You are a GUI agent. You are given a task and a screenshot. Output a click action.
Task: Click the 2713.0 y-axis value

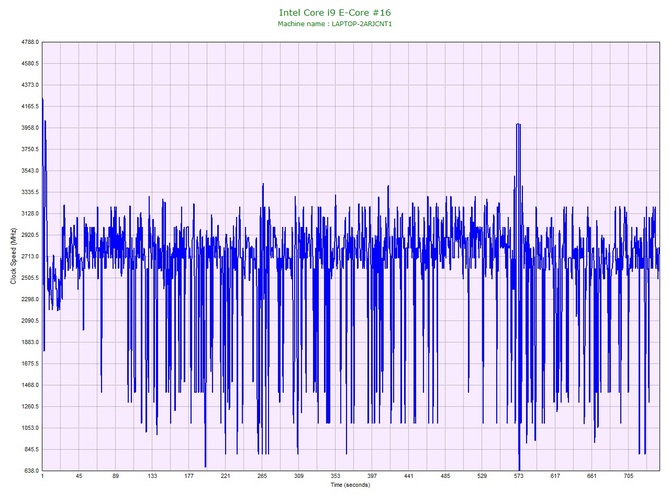pos(29,256)
